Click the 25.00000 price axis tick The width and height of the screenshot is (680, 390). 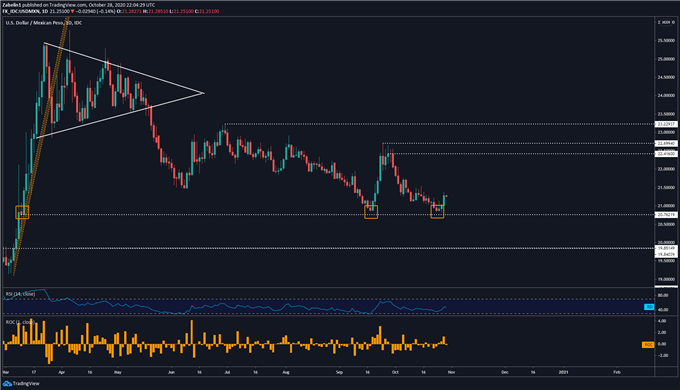click(666, 59)
